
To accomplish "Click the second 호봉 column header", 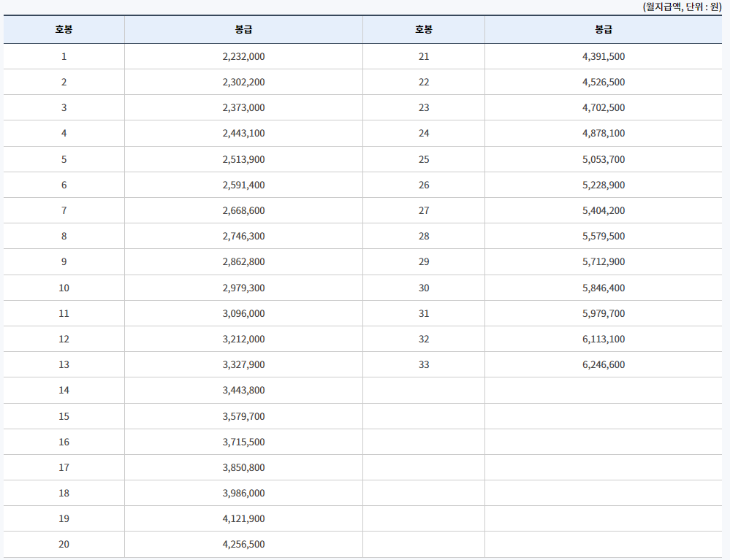I will pyautogui.click(x=424, y=29).
